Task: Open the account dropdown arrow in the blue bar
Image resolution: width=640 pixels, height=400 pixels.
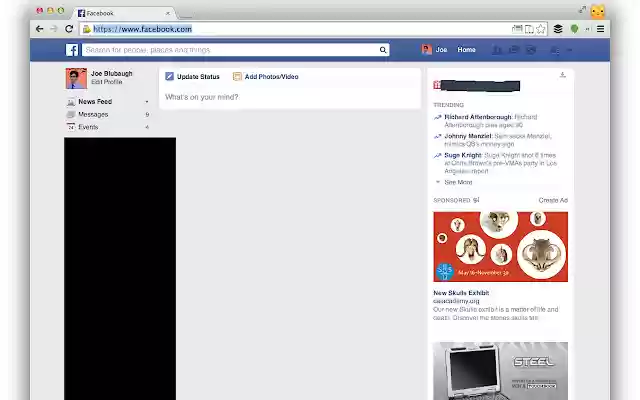Action: (x=569, y=50)
